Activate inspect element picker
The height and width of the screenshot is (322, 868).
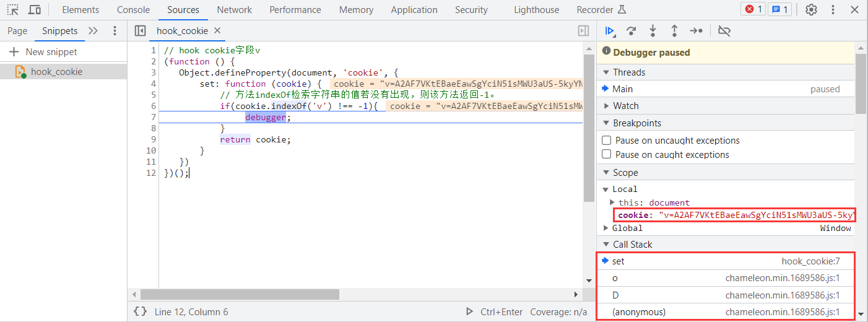(x=13, y=10)
